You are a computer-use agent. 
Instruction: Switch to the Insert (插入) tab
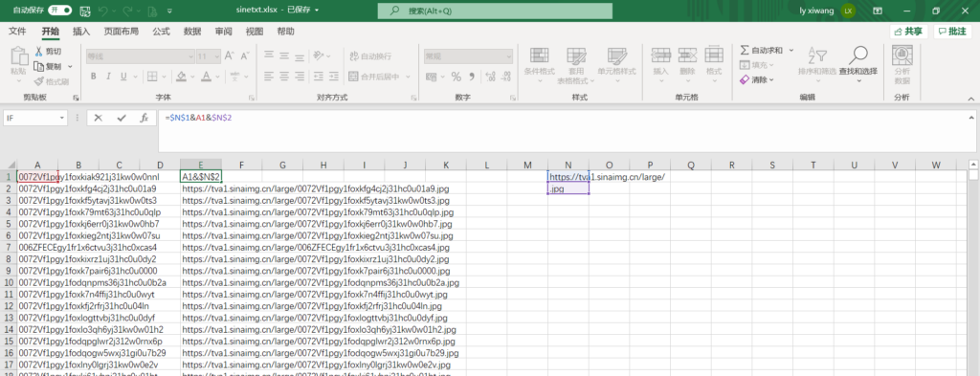pos(81,32)
